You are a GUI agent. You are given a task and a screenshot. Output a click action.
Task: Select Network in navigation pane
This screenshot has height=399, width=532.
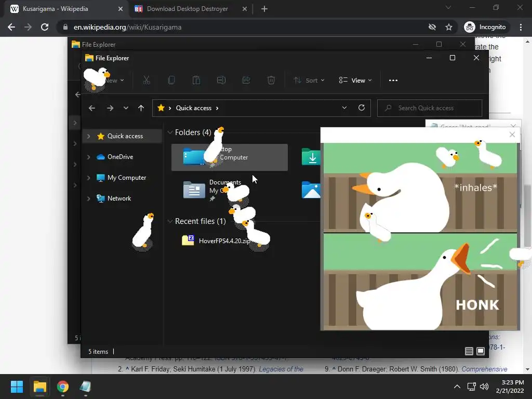click(x=119, y=198)
